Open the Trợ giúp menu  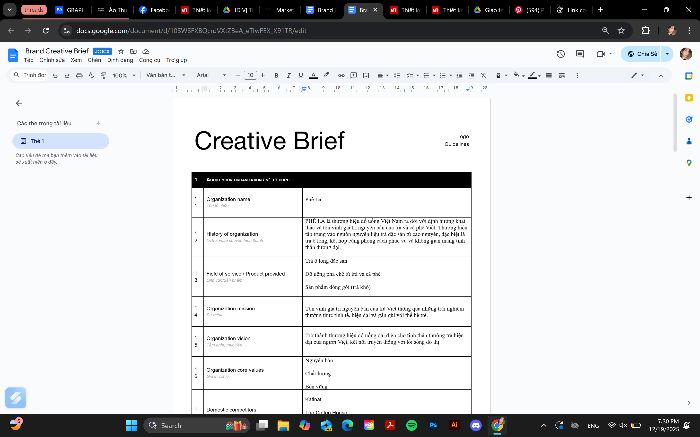pos(176,60)
